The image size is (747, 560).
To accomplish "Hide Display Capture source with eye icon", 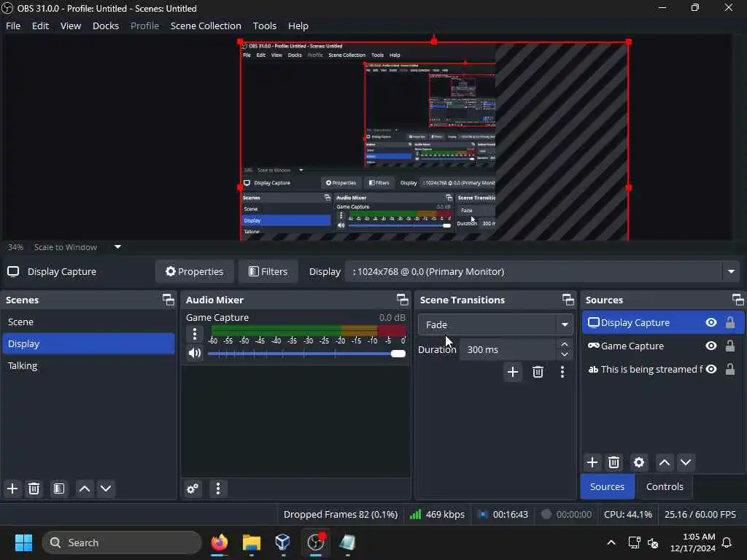I will 711,322.
